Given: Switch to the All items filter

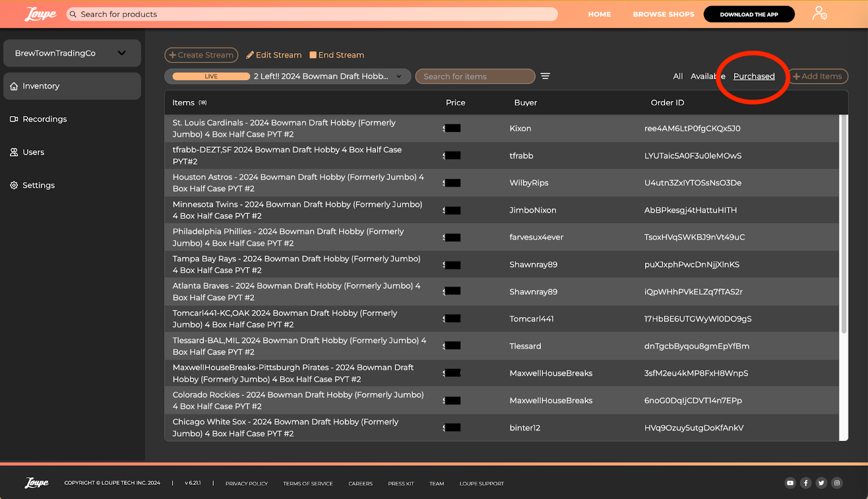Looking at the screenshot, I should (678, 77).
